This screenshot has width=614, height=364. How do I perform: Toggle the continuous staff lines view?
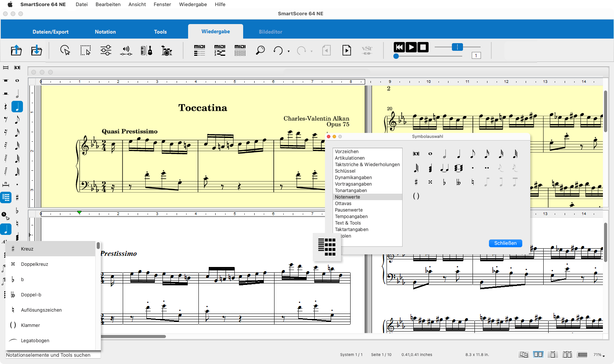pyautogui.click(x=583, y=355)
